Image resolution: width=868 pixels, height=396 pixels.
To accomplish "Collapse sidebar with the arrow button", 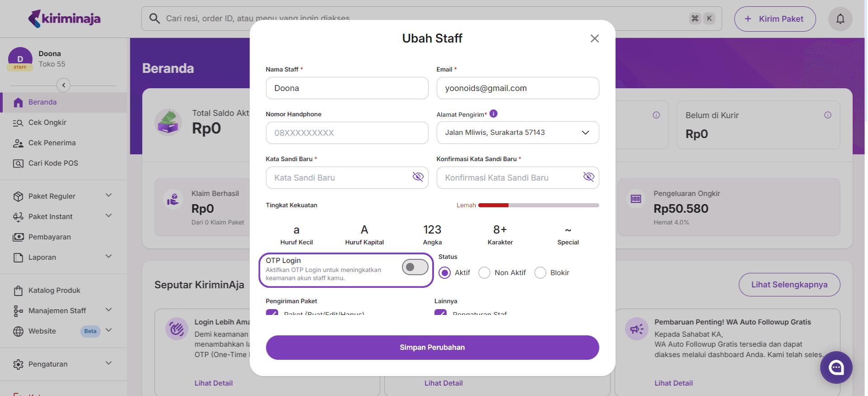I will click(63, 85).
